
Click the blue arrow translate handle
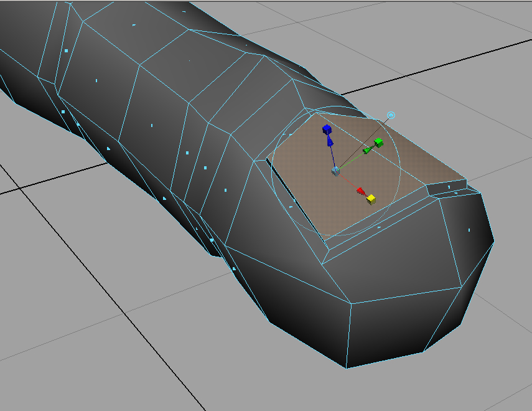(330, 141)
